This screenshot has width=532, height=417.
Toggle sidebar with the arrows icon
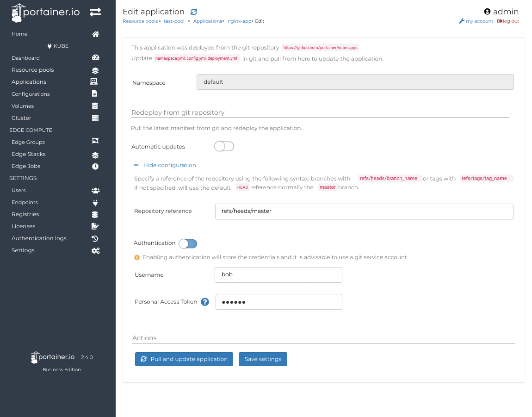pos(95,12)
